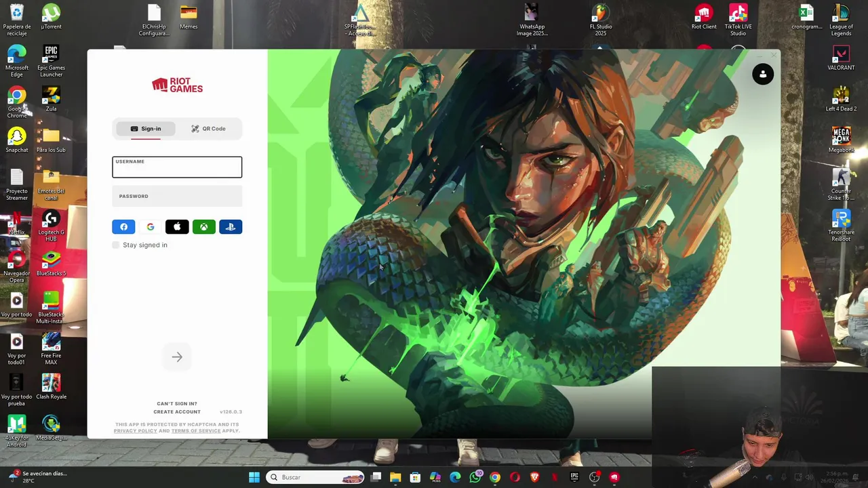This screenshot has height=488, width=868.
Task: Open the account profile icon on artwork
Action: pyautogui.click(x=763, y=74)
